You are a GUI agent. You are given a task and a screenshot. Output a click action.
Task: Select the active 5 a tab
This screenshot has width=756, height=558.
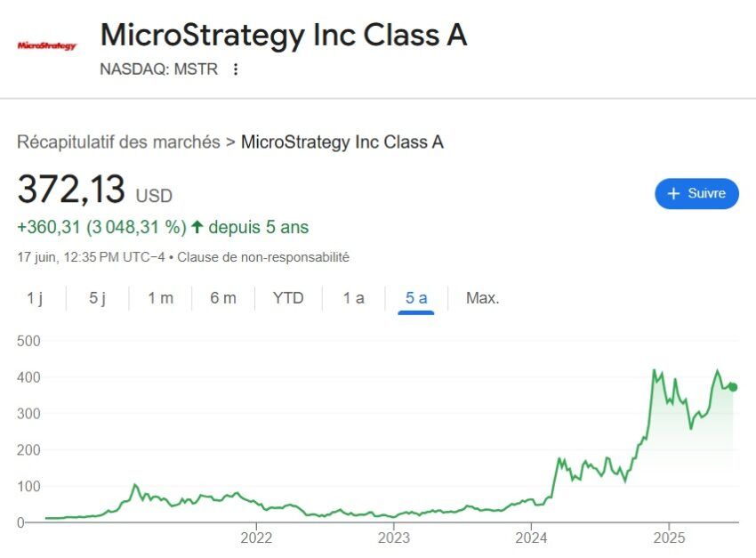click(416, 298)
